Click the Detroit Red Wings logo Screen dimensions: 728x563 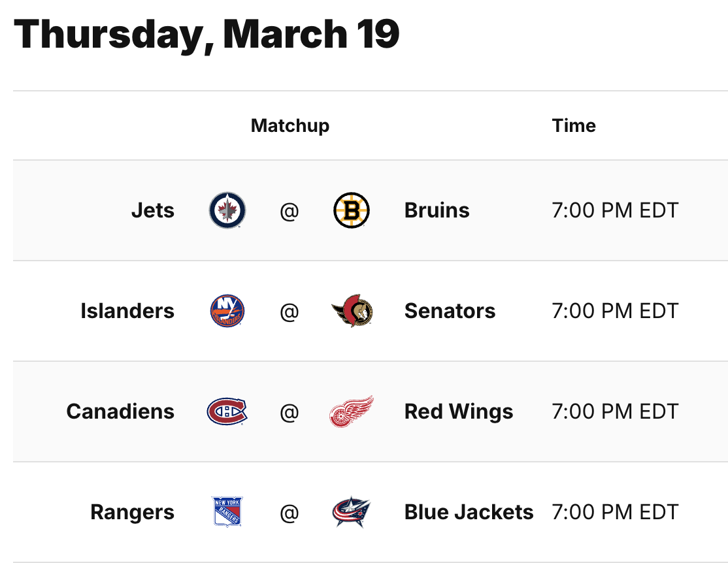point(352,411)
